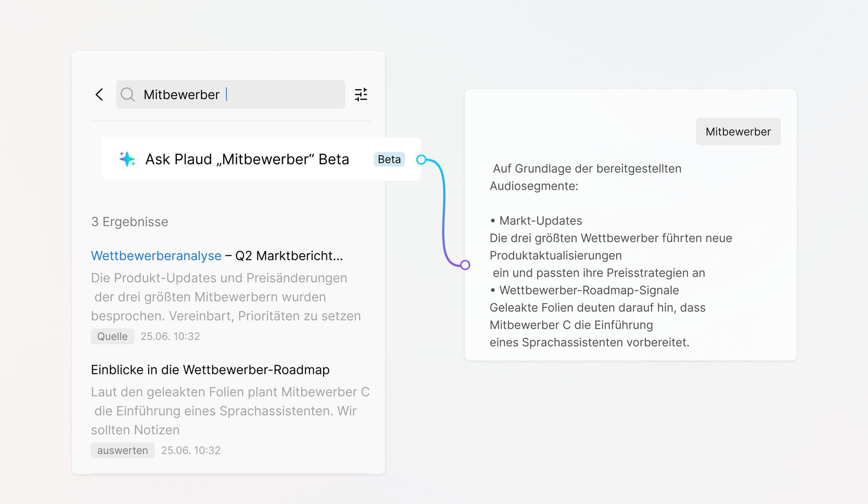
Task: Click the Mitbewerber chat bubble
Action: [738, 132]
